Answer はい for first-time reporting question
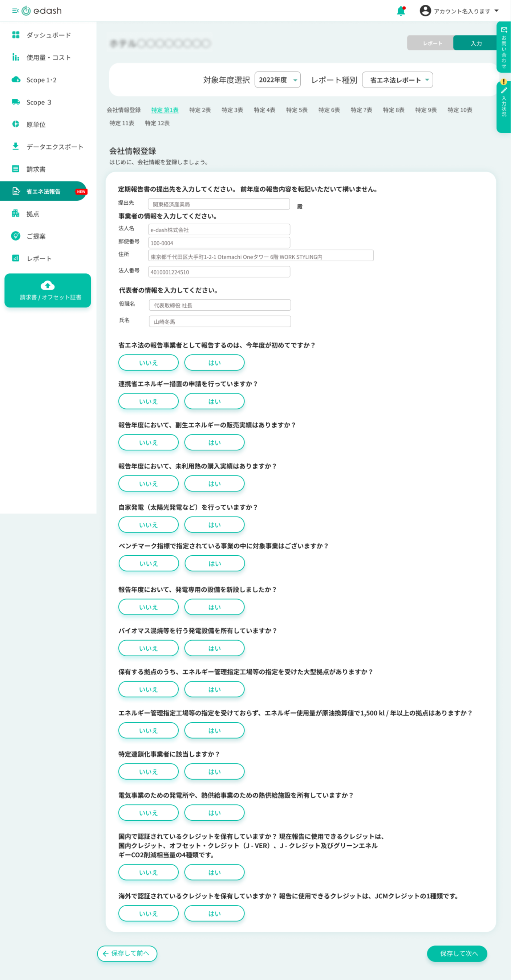The width and height of the screenshot is (511, 980). click(214, 363)
